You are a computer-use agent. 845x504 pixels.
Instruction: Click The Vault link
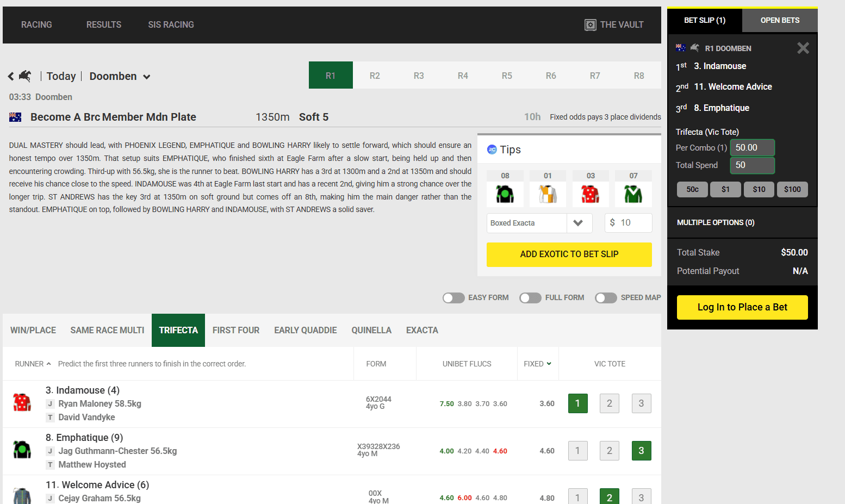pos(614,25)
